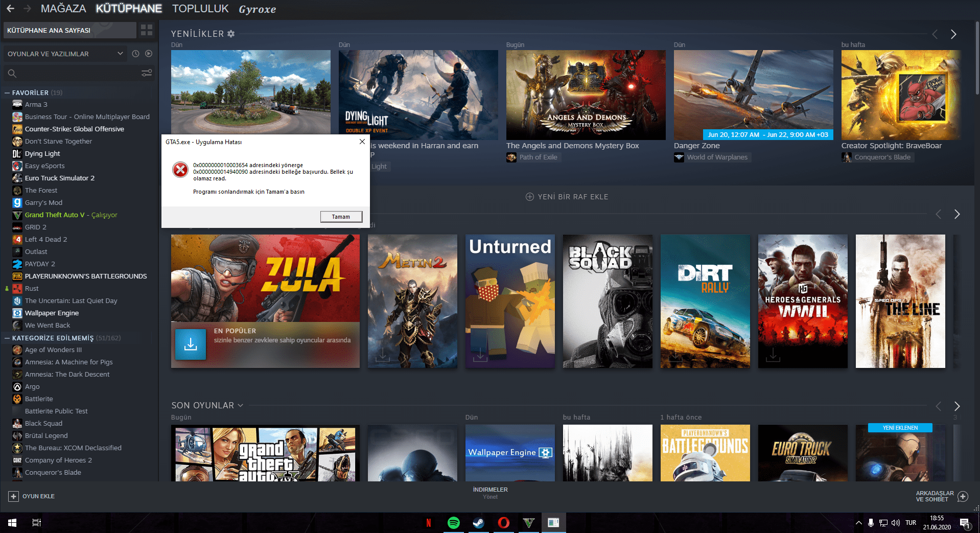980x533 pixels.
Task: Open Task View on the taskbar
Action: tap(37, 522)
